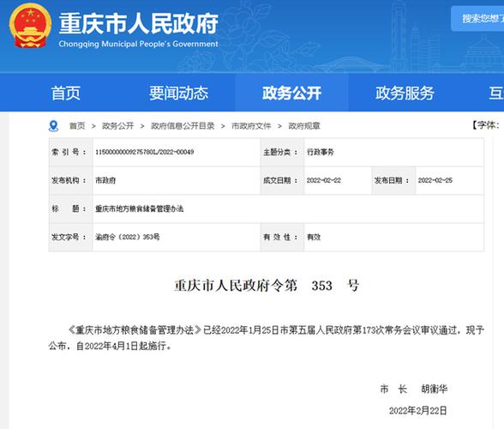This screenshot has height=429, width=504.
Task: Click the 有效性 label cell
Action: [x=282, y=237]
